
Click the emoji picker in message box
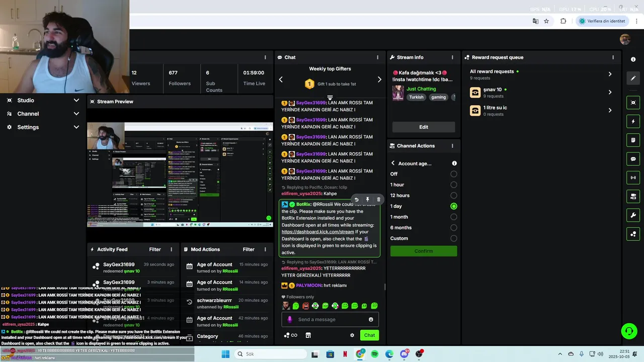click(x=371, y=319)
